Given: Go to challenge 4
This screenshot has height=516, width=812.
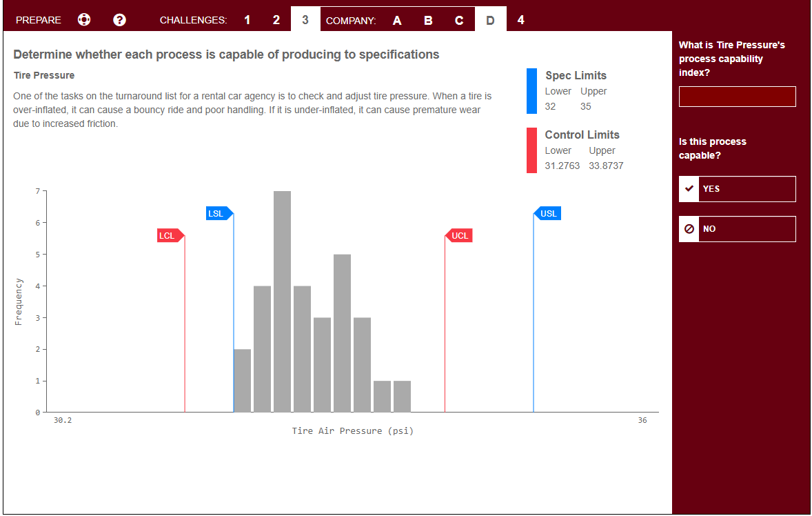Looking at the screenshot, I should [x=521, y=20].
